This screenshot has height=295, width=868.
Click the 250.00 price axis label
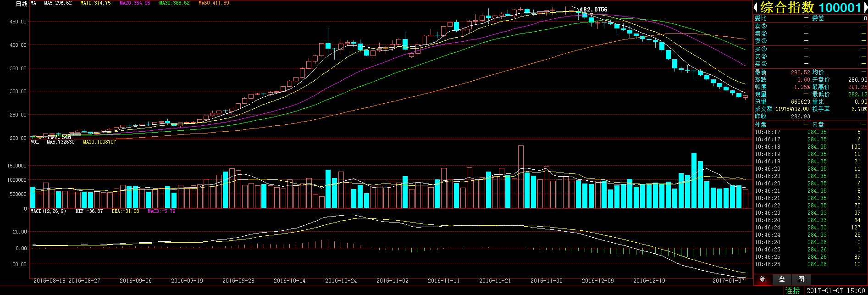[x=18, y=115]
